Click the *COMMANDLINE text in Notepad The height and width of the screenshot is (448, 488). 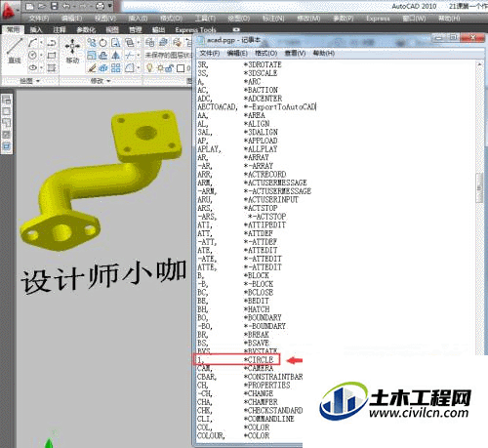click(269, 419)
